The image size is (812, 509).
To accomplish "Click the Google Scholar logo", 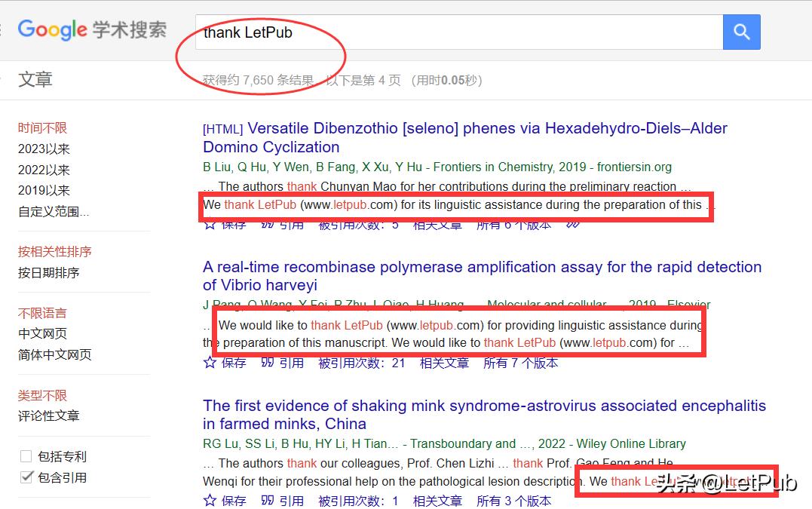I will point(92,30).
